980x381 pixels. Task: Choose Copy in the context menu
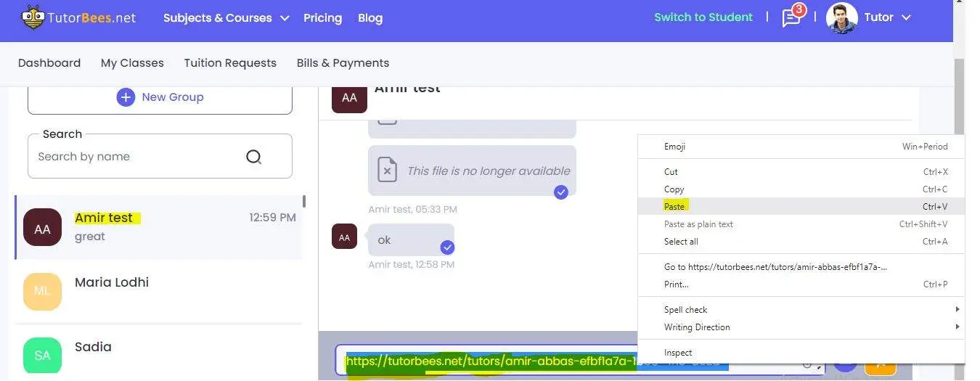pyautogui.click(x=674, y=189)
